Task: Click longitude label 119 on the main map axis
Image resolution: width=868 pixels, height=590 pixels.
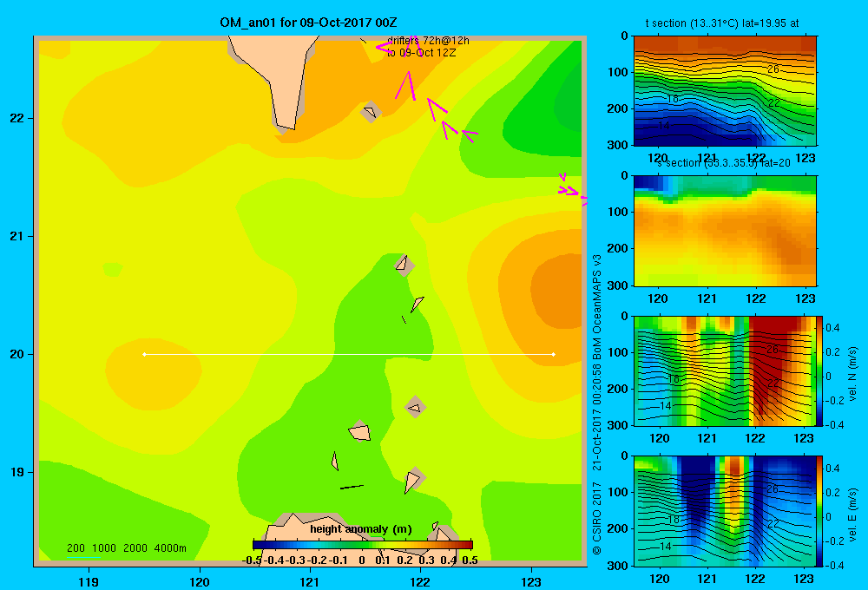Action: 89,581
